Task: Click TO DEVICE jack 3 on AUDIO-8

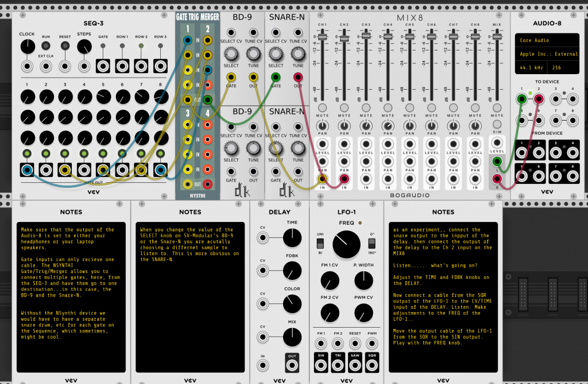Action: coord(556,99)
